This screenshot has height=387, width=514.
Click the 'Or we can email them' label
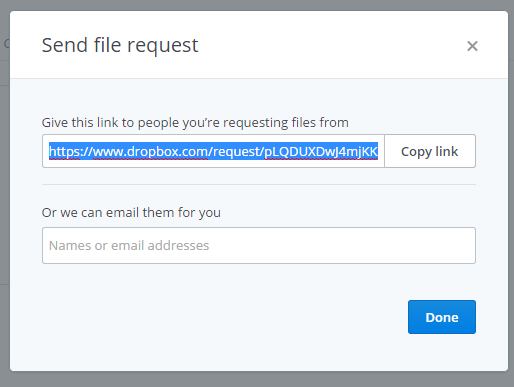click(131, 213)
